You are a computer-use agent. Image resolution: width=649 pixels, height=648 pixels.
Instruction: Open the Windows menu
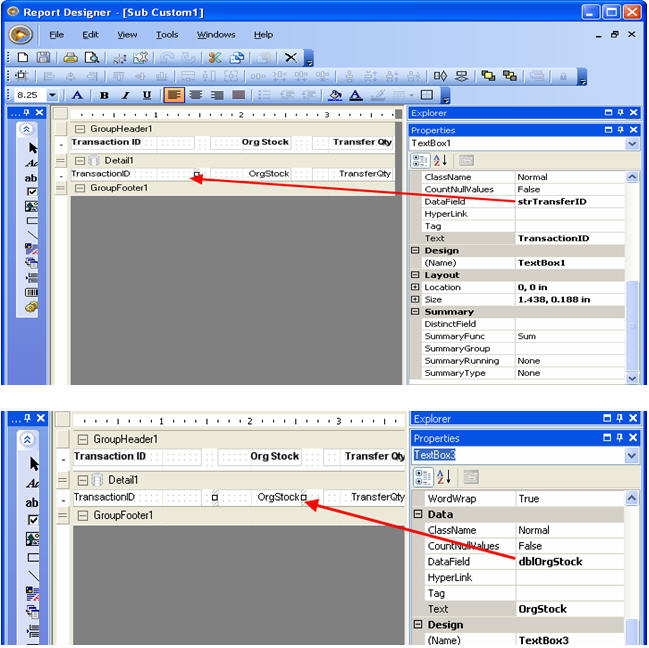click(216, 34)
